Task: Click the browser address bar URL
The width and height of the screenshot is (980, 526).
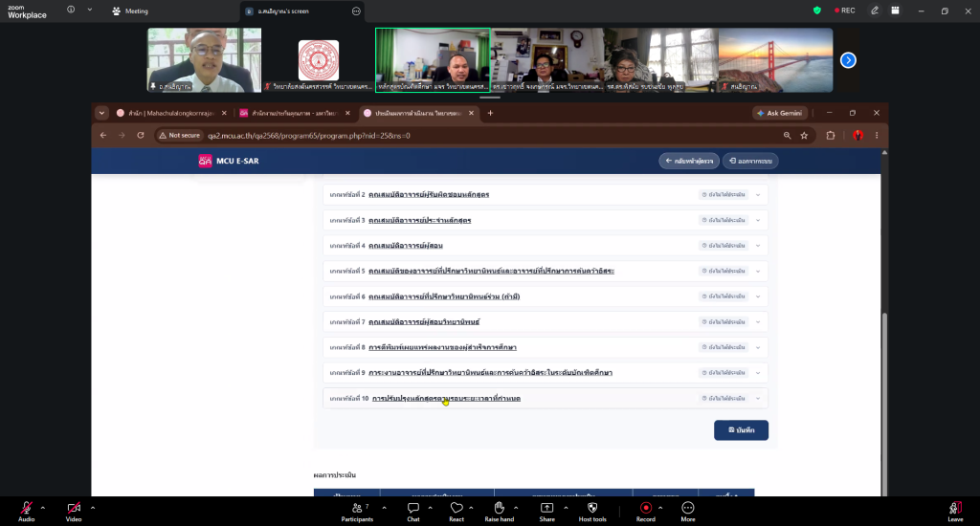Action: click(309, 136)
